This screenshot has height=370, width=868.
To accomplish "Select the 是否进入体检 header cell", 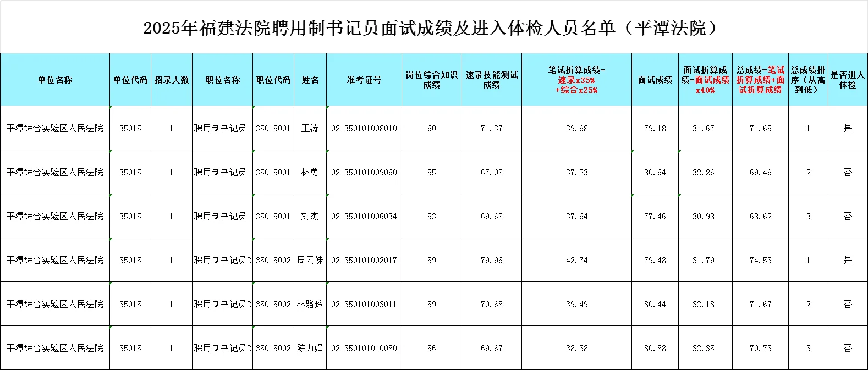I will [848, 80].
